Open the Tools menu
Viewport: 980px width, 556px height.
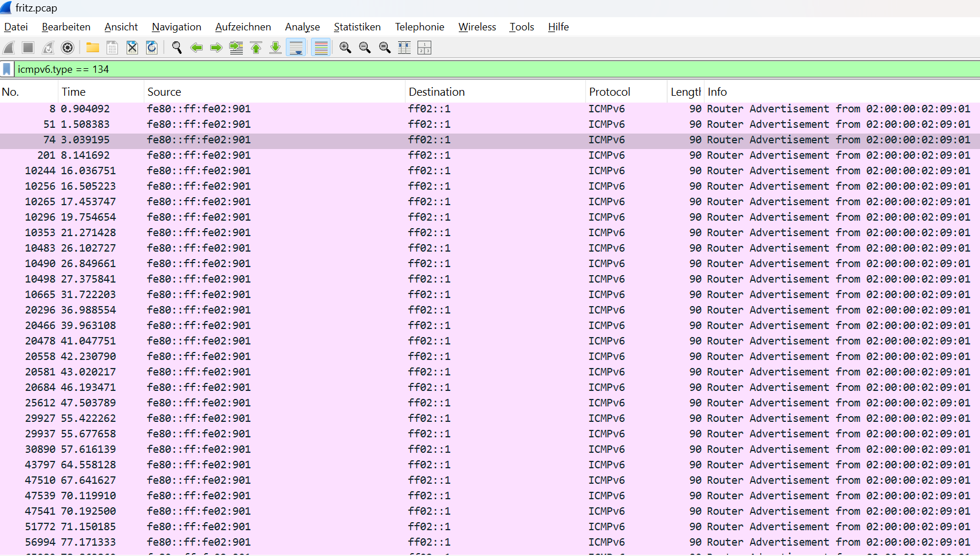(x=522, y=27)
